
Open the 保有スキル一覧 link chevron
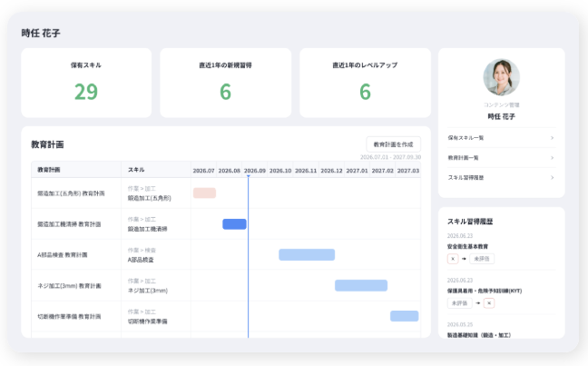pos(552,138)
